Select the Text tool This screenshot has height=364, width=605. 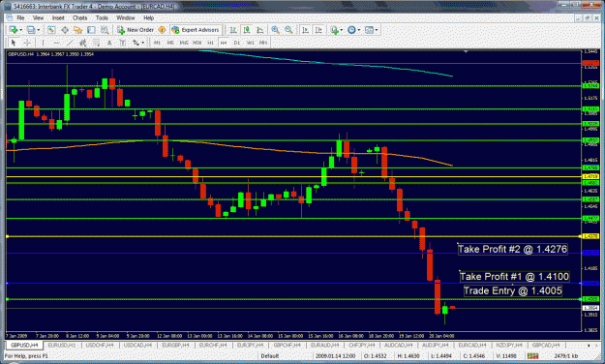(109, 43)
